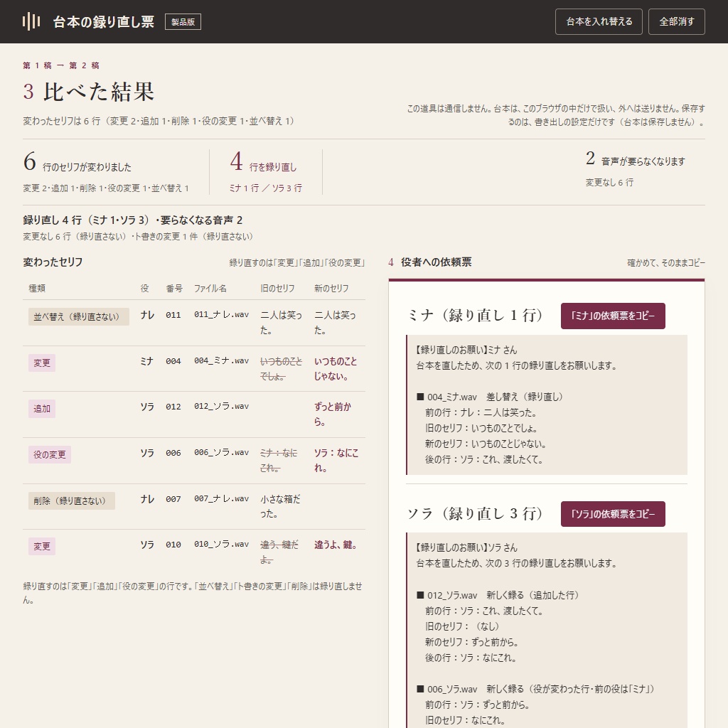
Task: Click file name 004_ミナ.wav in table
Action: tap(222, 360)
